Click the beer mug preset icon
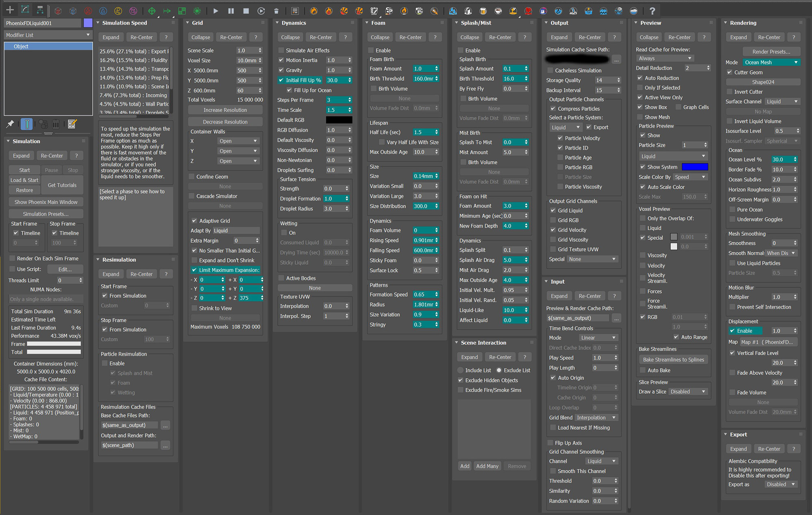This screenshot has height=515, width=812. click(483, 11)
